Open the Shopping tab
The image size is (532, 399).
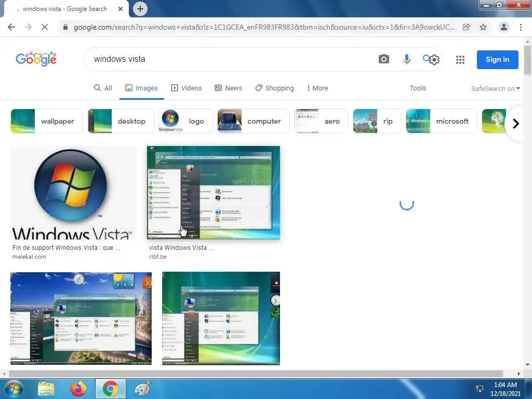click(274, 88)
